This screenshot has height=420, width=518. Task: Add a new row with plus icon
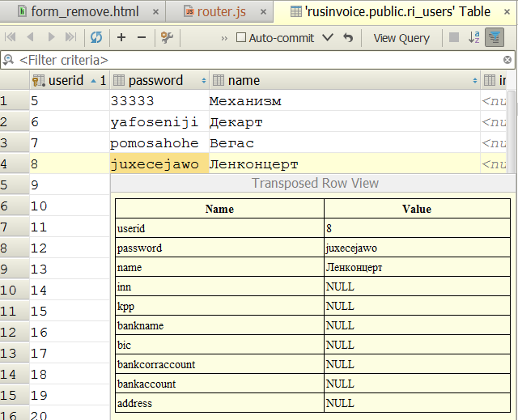point(121,38)
